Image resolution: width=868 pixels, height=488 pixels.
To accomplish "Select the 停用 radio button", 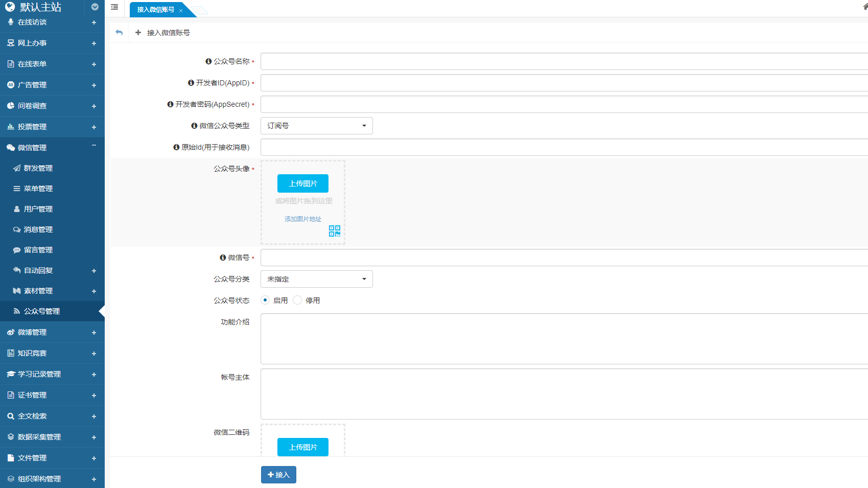I will (297, 300).
